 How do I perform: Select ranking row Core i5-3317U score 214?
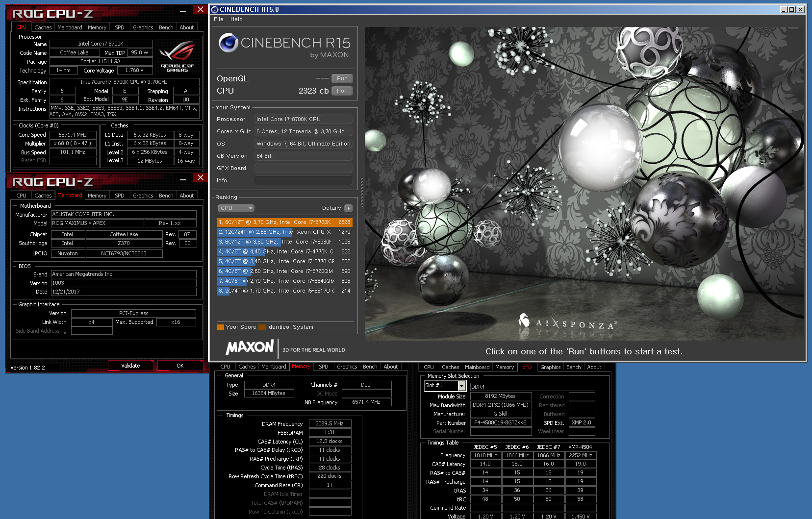[x=284, y=291]
